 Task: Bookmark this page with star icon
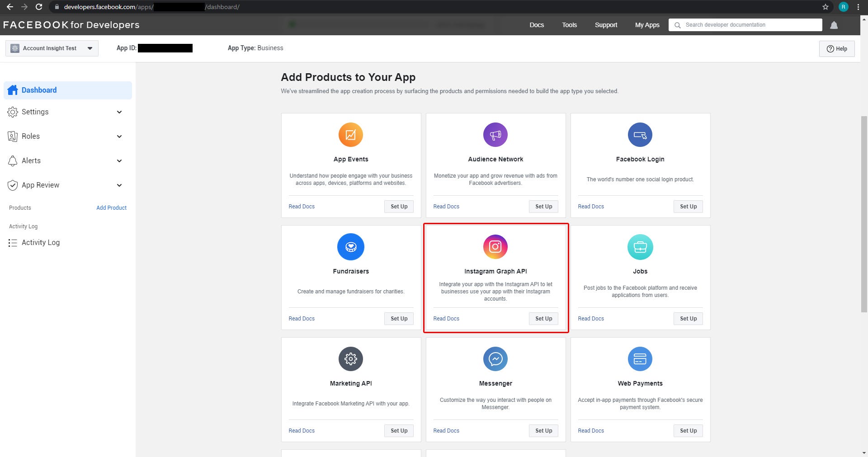(825, 7)
